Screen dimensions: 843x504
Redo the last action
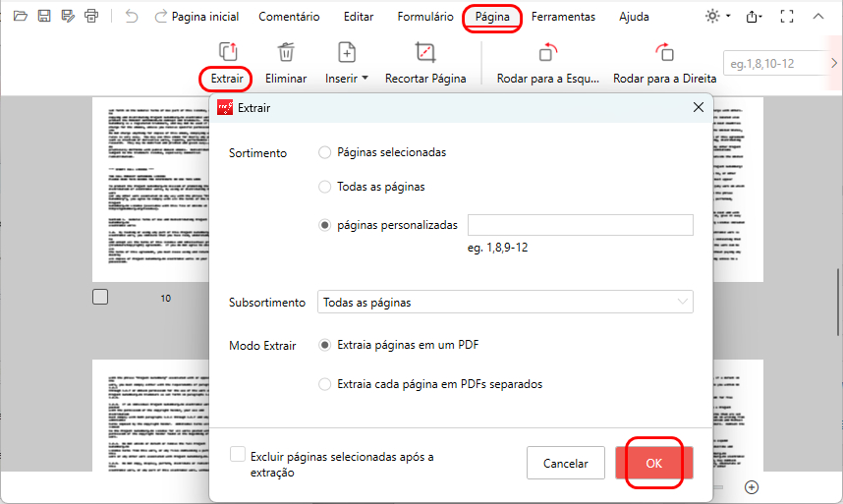[160, 16]
